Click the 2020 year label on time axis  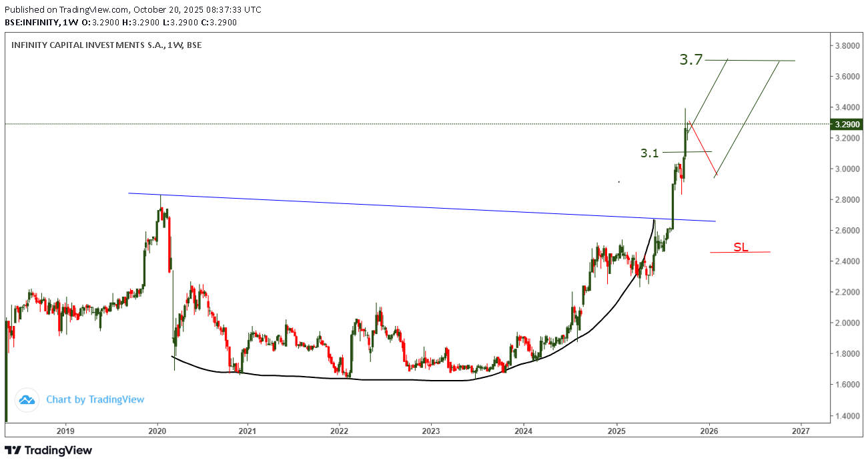pos(157,431)
